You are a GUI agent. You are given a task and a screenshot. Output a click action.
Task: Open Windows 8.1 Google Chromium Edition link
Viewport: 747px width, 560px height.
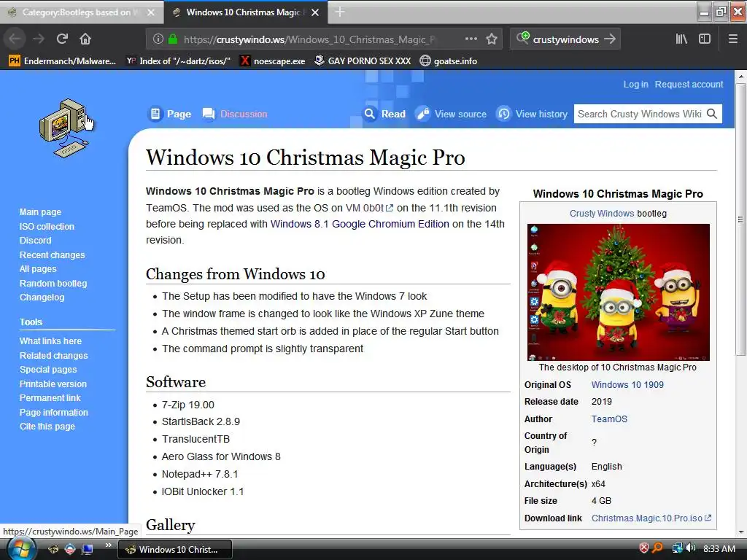click(x=360, y=224)
